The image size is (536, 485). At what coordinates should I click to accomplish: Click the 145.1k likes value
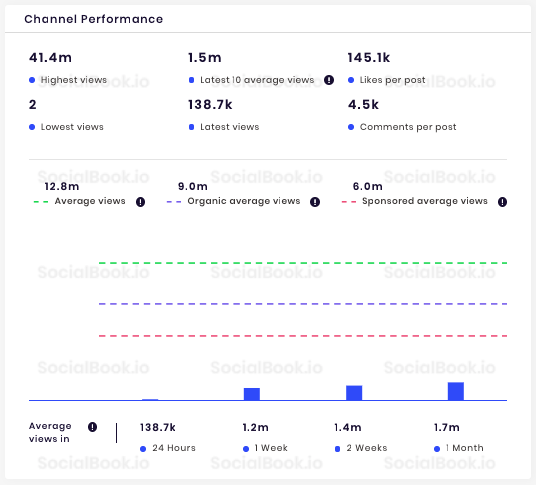369,57
